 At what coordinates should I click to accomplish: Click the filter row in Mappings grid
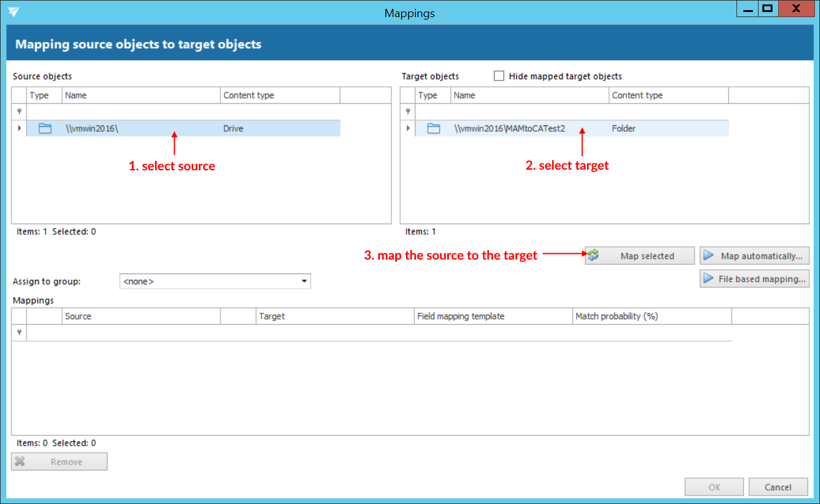click(x=379, y=332)
